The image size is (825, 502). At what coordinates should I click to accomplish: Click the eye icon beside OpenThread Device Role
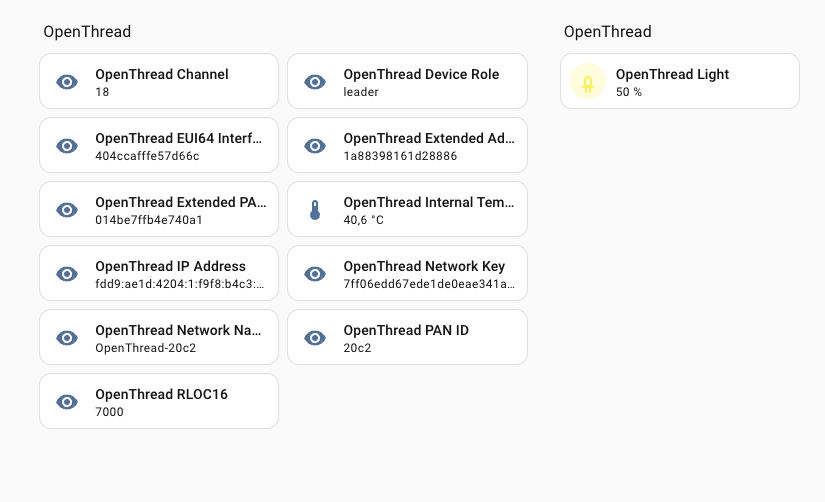315,82
